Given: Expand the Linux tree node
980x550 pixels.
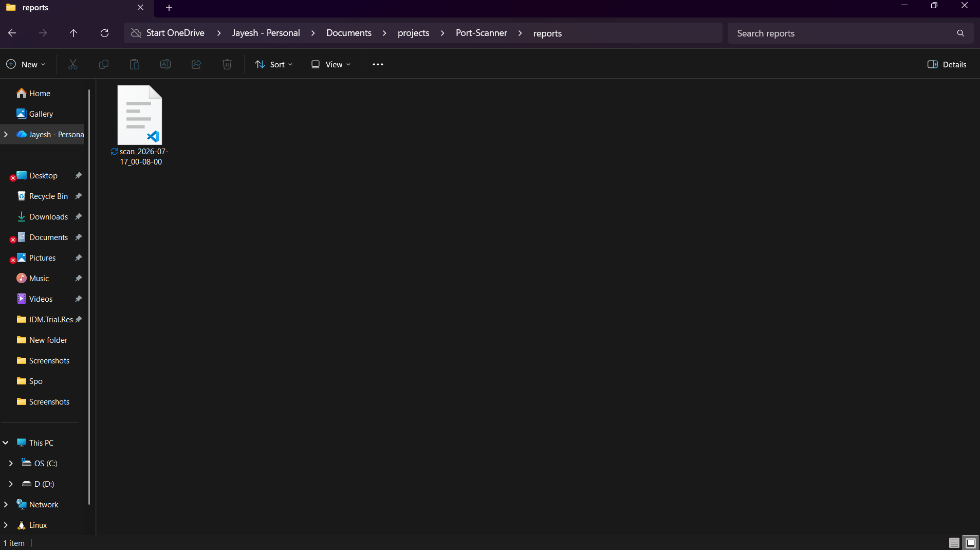Looking at the screenshot, I should (6, 525).
